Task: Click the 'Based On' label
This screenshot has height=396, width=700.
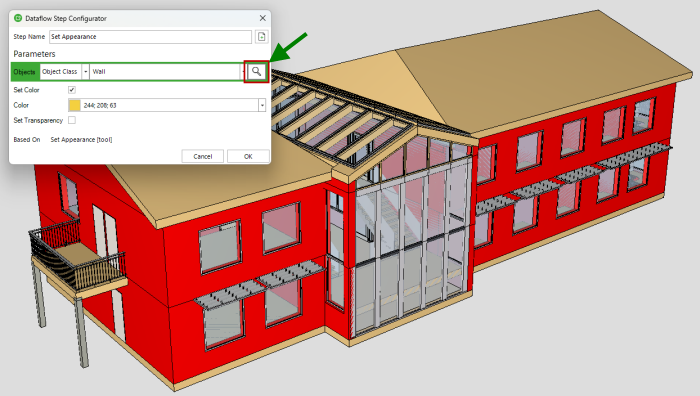Action: point(27,140)
